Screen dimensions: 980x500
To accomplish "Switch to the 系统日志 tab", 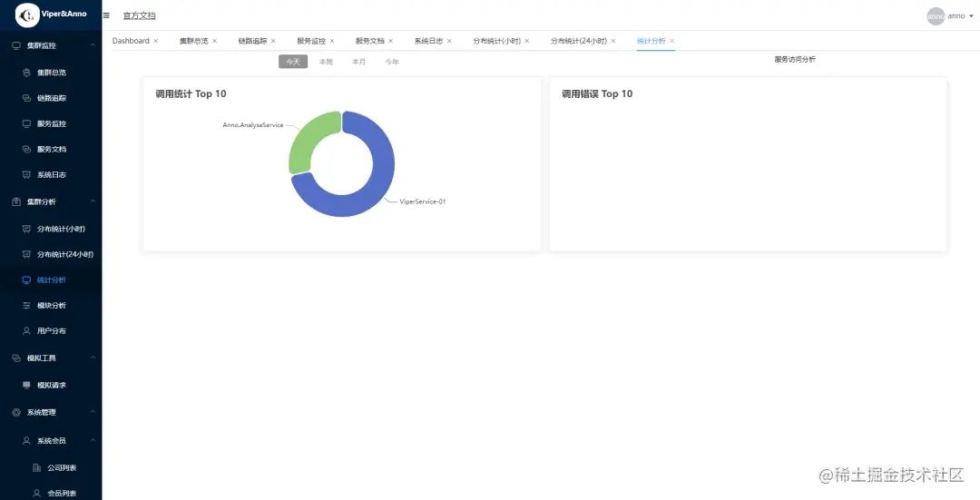I will pyautogui.click(x=428, y=41).
